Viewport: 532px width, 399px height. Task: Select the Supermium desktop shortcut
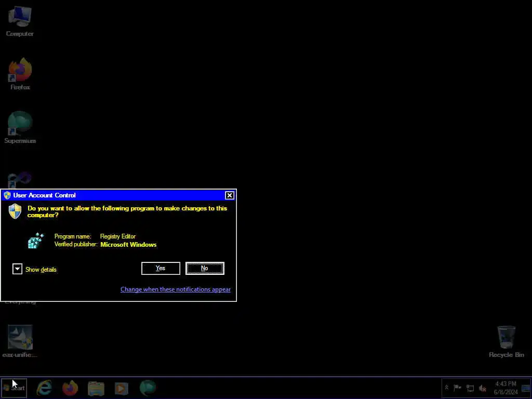20,127
